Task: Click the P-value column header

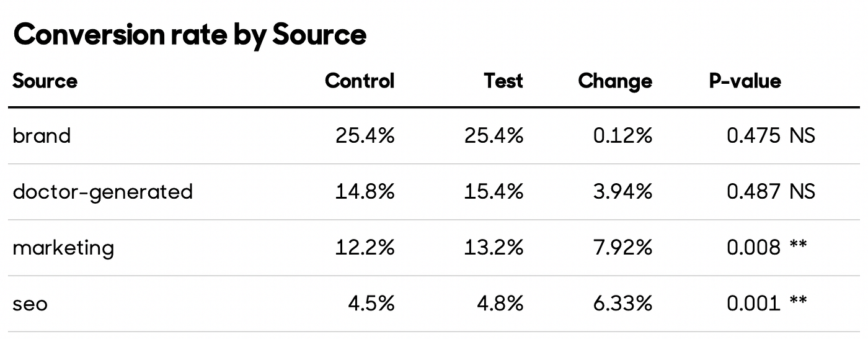Action: (745, 81)
